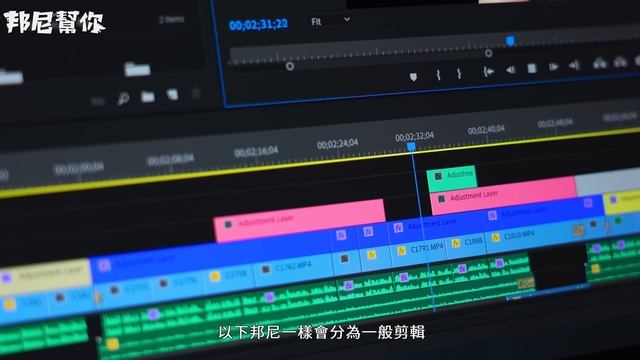Click the 00;02;24;04 mark on timeline ruler
The image size is (640, 360).
pyautogui.click(x=338, y=144)
